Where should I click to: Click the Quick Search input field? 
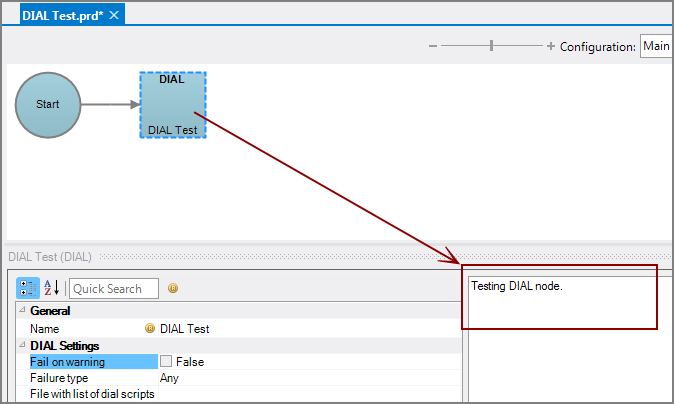pos(114,289)
